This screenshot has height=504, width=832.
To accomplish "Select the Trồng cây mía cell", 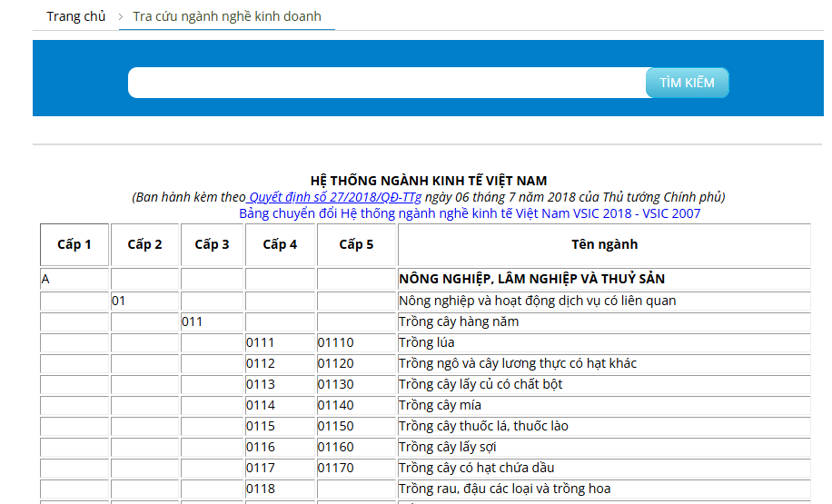I will pyautogui.click(x=604, y=405).
